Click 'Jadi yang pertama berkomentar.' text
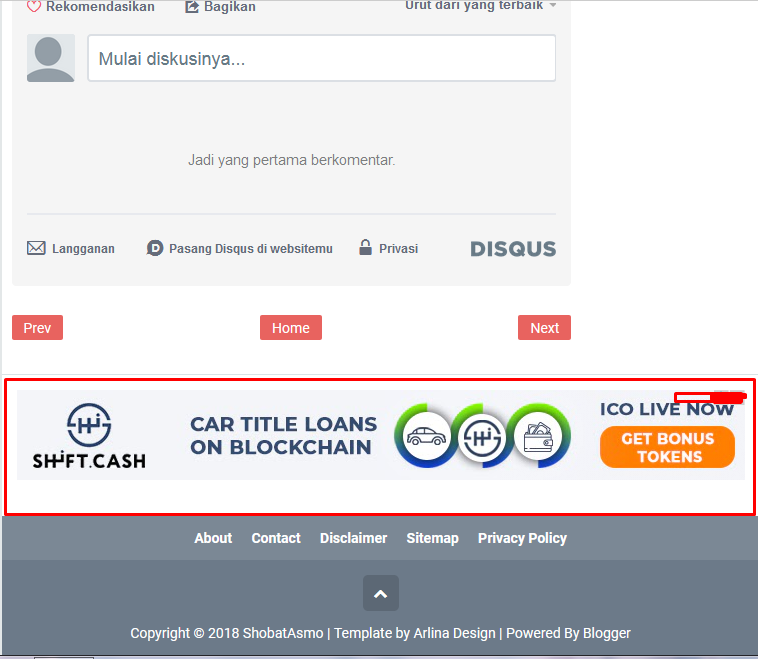The image size is (758, 659). coord(292,160)
